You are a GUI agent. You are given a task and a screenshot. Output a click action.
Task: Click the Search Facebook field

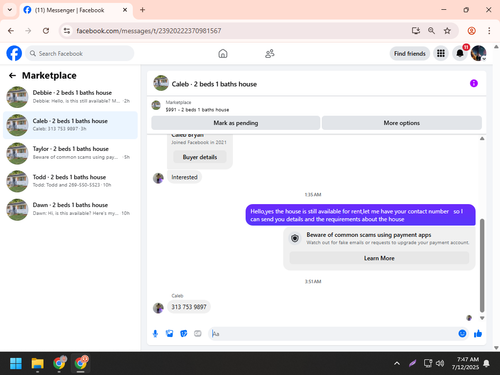pyautogui.click(x=80, y=53)
